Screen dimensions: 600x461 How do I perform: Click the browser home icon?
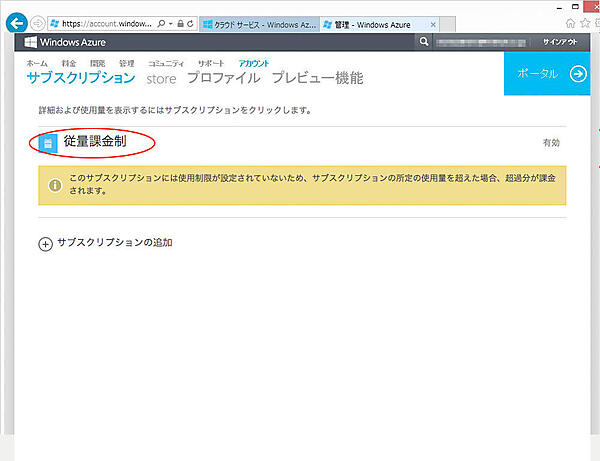570,23
